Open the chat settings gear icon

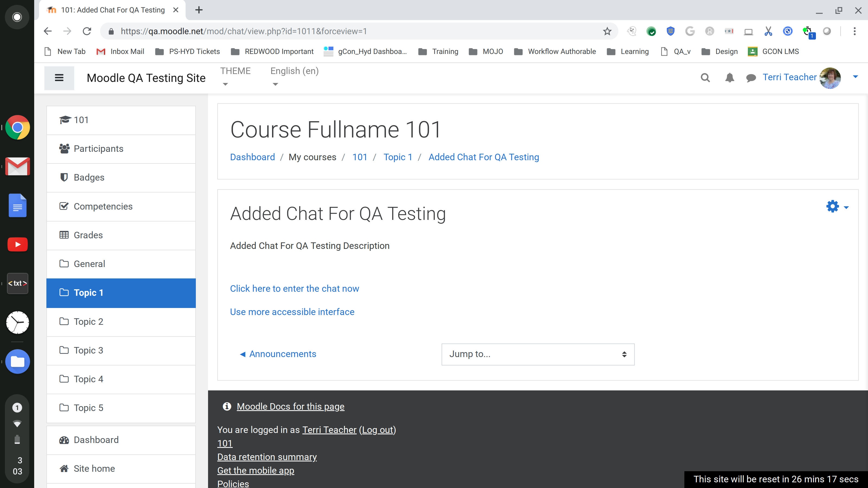[x=832, y=206]
